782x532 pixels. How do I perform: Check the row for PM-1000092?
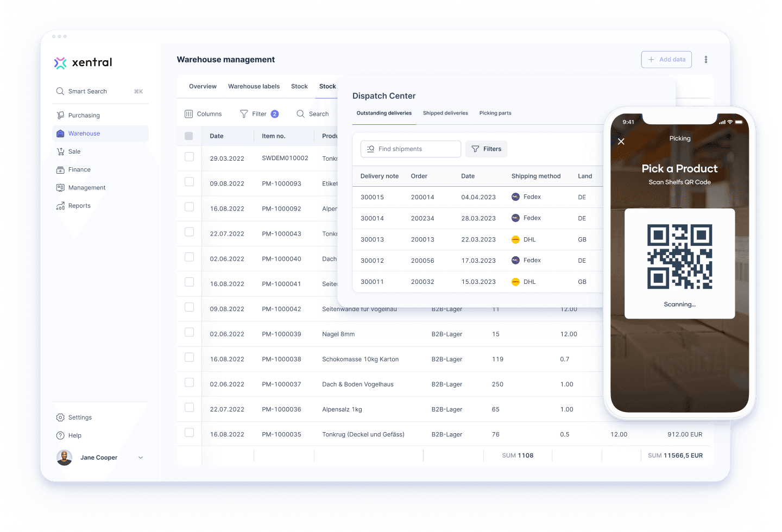[189, 207]
